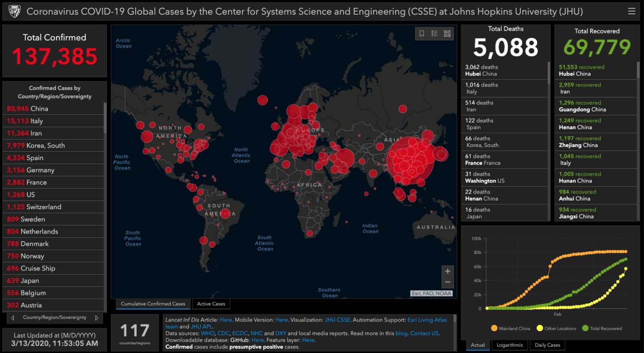Click the Contact US link

424,333
